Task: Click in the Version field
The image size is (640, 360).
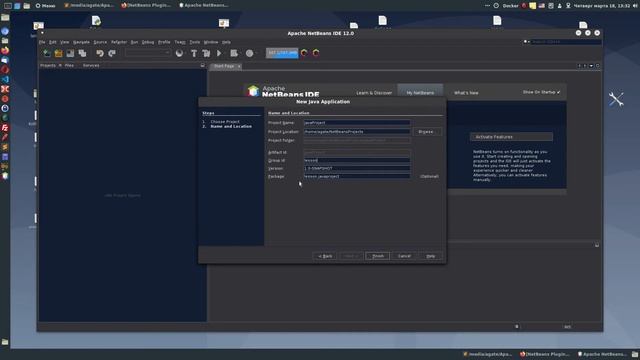Action: pos(357,168)
